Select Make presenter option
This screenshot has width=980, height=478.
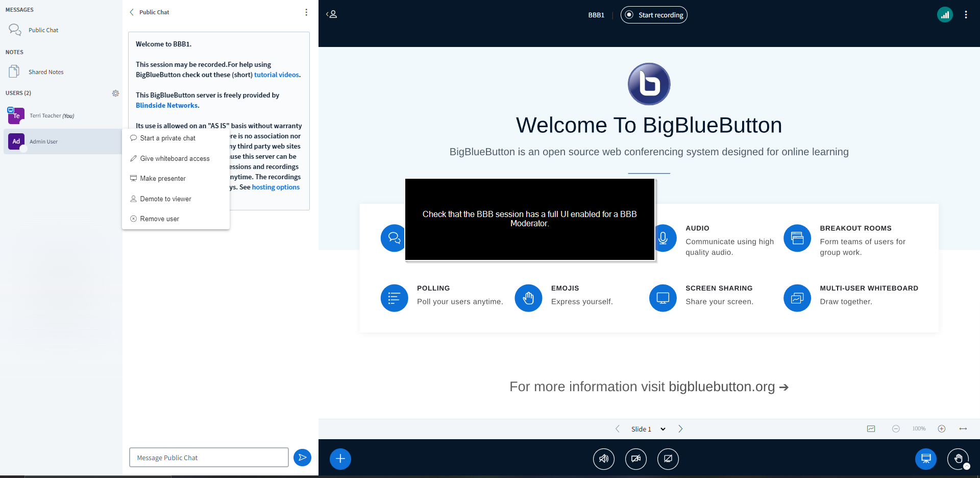tap(176, 178)
